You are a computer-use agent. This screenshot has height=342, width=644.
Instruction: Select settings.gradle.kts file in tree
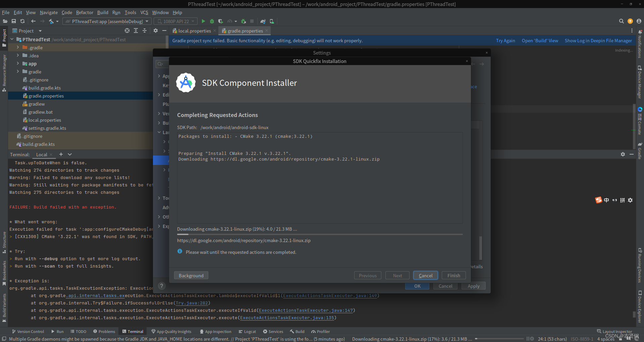click(47, 128)
